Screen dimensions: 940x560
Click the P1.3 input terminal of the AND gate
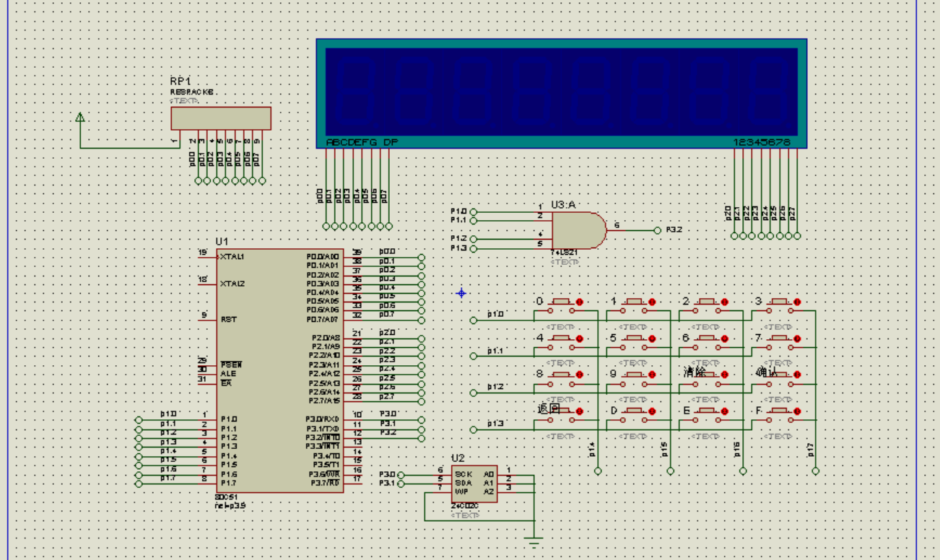pos(474,248)
